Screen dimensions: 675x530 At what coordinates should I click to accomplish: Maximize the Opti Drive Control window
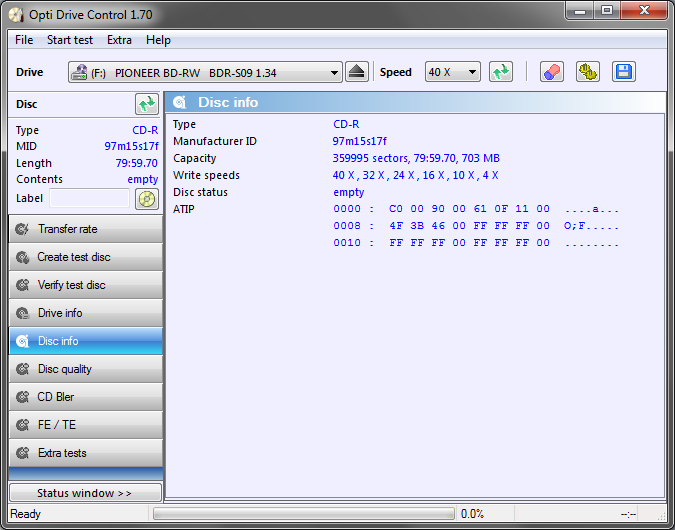(607, 11)
